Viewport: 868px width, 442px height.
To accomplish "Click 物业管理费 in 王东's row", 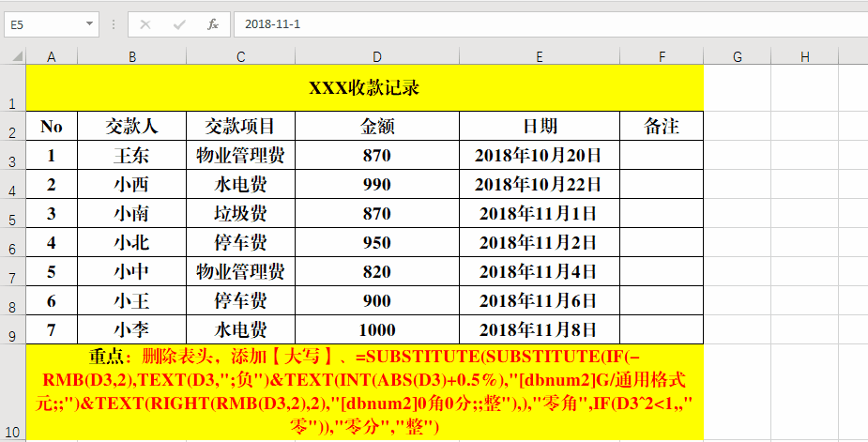I will pyautogui.click(x=241, y=155).
